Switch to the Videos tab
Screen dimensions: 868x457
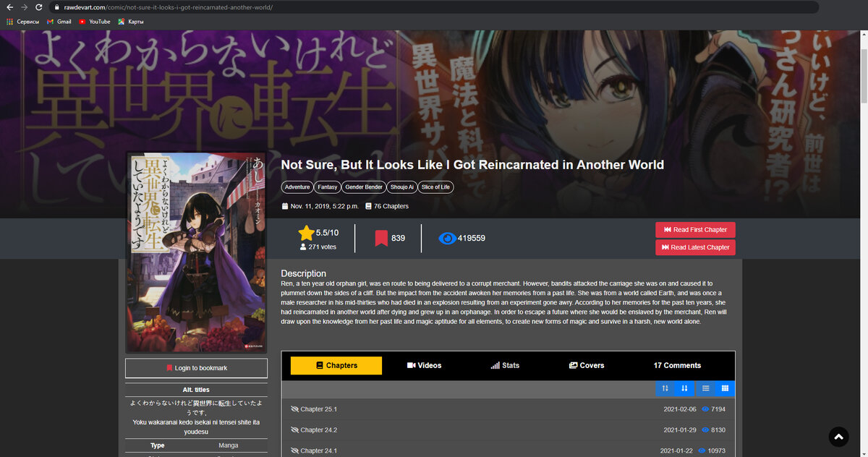424,365
